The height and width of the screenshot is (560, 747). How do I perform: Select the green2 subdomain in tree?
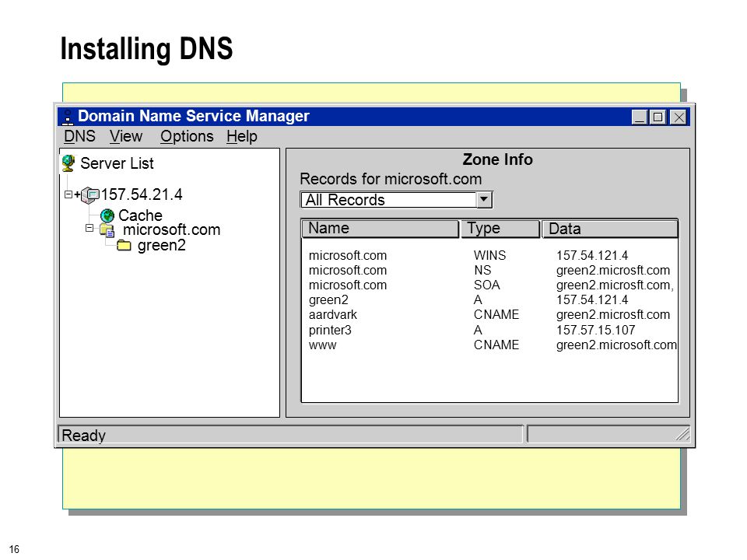point(162,246)
